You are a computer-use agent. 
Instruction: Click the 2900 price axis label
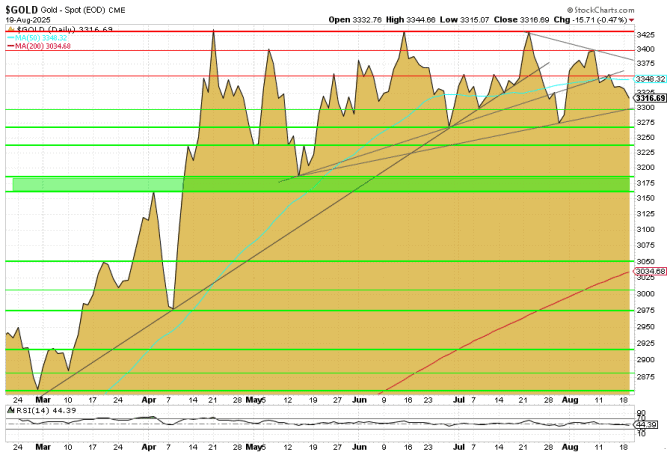point(645,360)
